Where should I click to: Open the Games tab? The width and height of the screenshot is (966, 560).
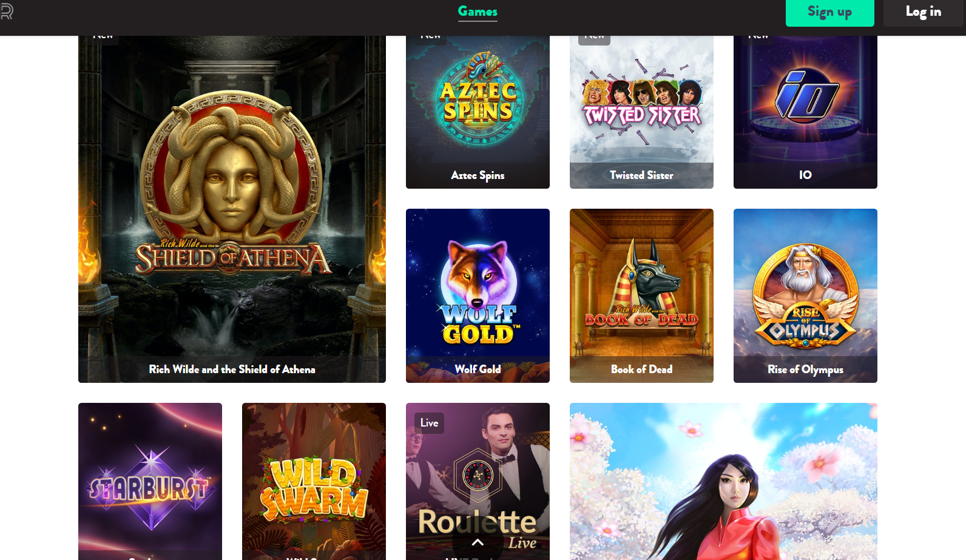tap(478, 12)
